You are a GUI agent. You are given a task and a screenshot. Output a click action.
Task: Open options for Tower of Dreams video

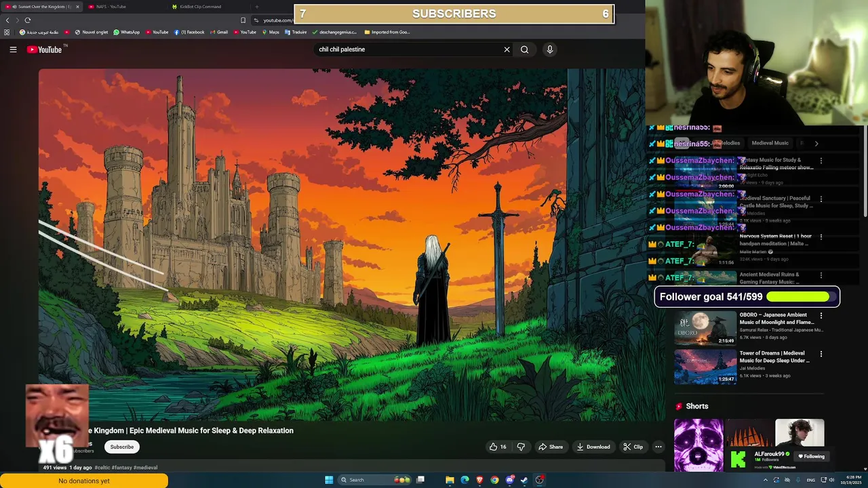(821, 354)
